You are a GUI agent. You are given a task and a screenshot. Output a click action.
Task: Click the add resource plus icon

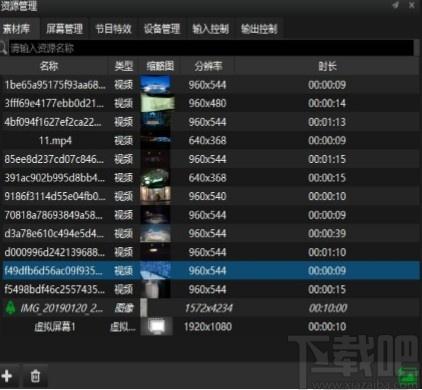pyautogui.click(x=6, y=376)
